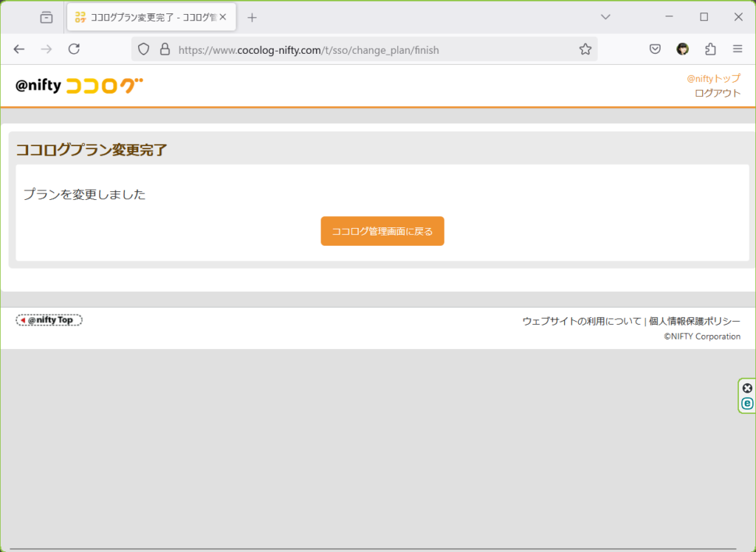Go back to the previous page
This screenshot has width=756, height=552.
click(18, 49)
